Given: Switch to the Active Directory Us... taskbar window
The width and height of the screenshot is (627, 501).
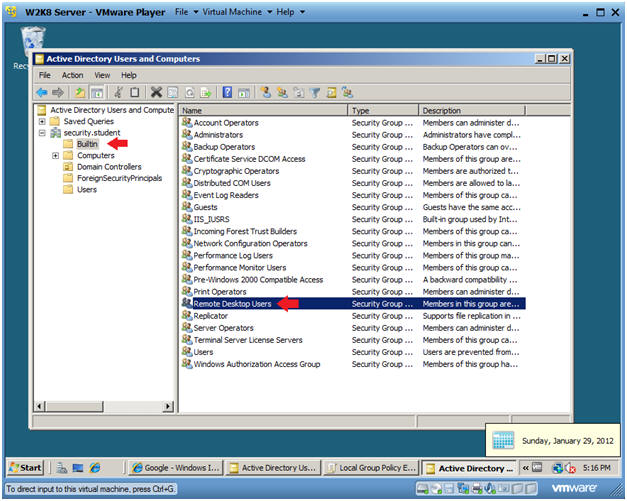Looking at the screenshot, I should point(273,467).
